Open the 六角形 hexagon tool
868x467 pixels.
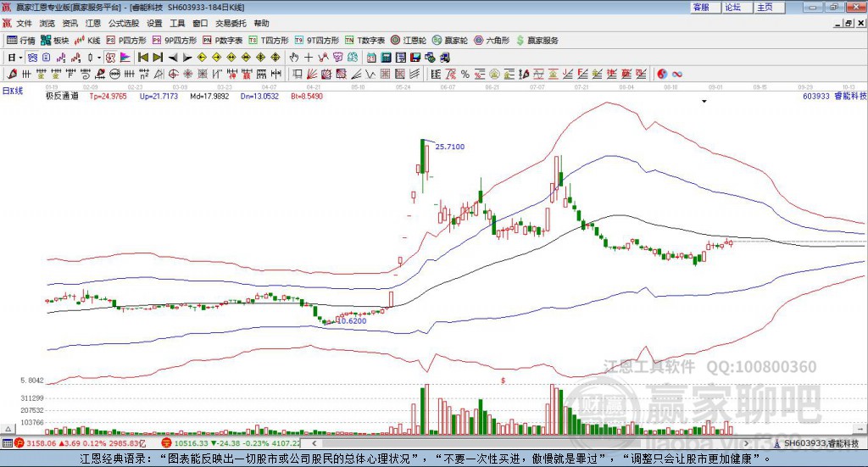tap(492, 41)
